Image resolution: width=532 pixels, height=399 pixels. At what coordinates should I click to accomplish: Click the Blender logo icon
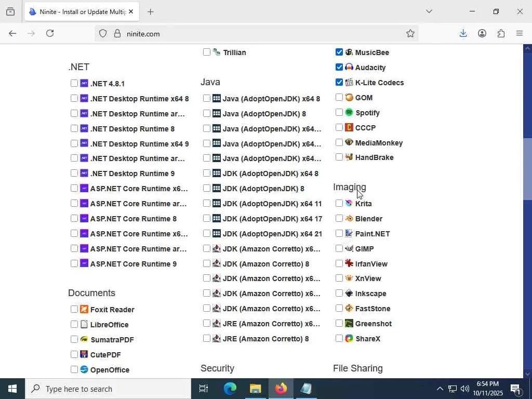point(349,219)
